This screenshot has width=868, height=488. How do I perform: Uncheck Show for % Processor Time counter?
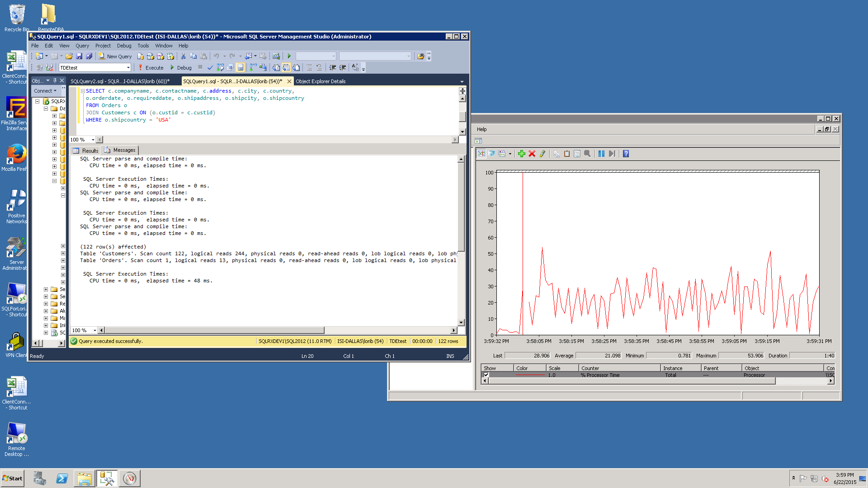[x=486, y=375]
